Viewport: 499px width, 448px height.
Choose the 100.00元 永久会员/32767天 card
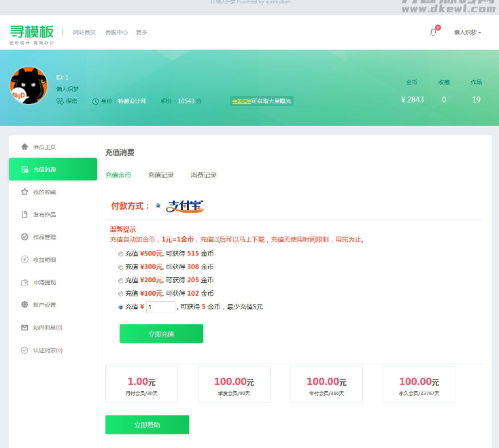point(419,384)
